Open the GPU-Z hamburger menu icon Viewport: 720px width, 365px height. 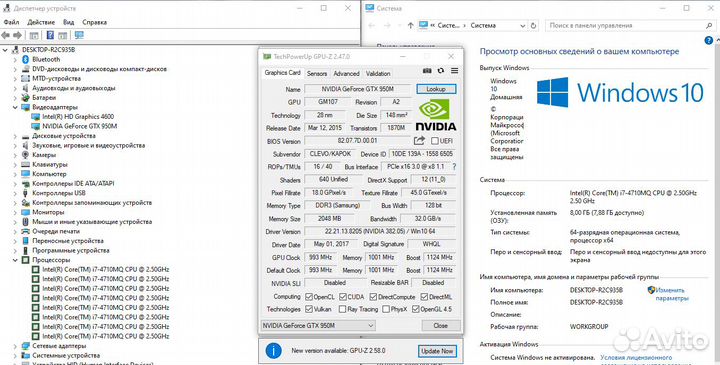454,71
